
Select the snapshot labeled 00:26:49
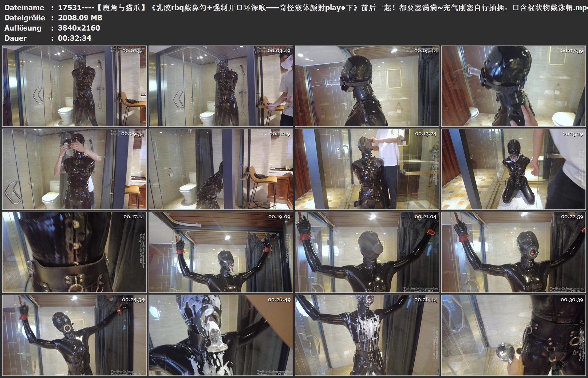(221, 335)
